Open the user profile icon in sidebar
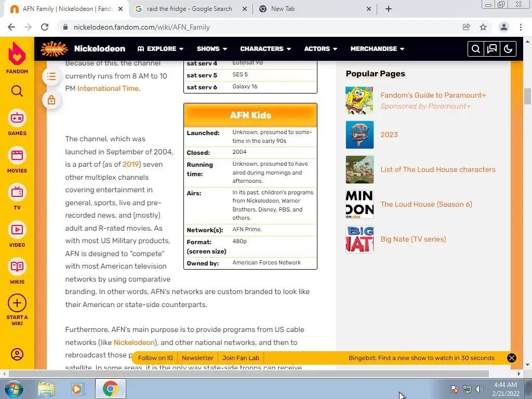532x399 pixels. 17,354
